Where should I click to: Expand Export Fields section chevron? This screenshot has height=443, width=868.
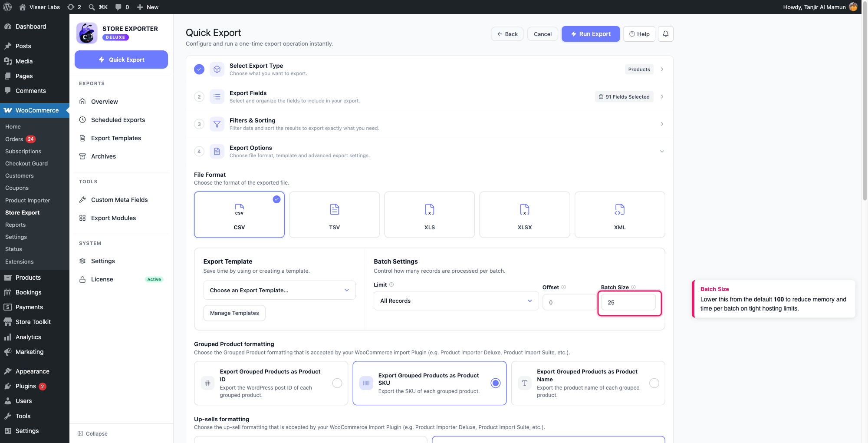tap(662, 96)
